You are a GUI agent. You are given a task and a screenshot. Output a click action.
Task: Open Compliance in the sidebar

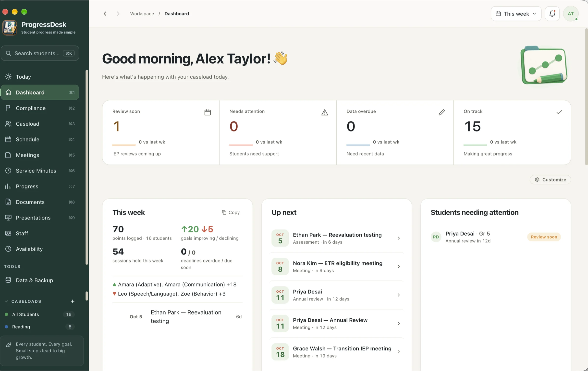click(40, 108)
